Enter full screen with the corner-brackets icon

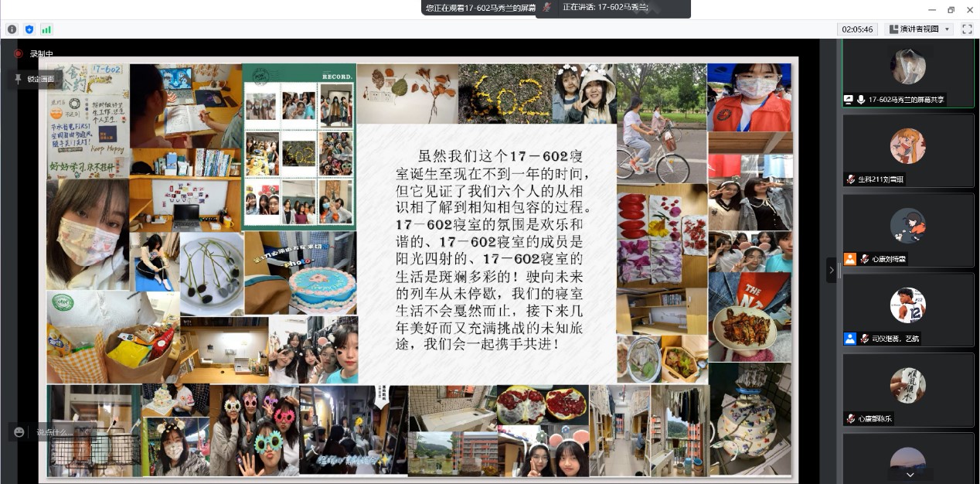click(966, 29)
